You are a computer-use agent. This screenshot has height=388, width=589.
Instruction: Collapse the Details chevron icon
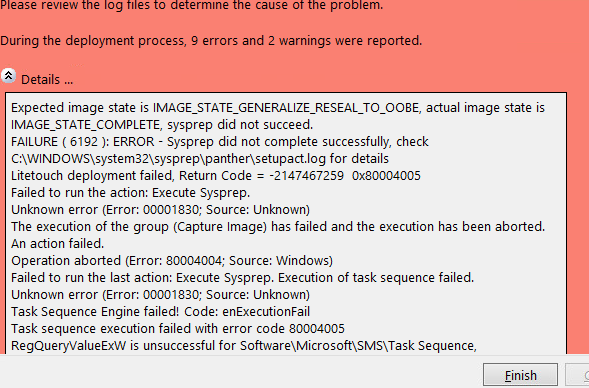click(x=8, y=76)
